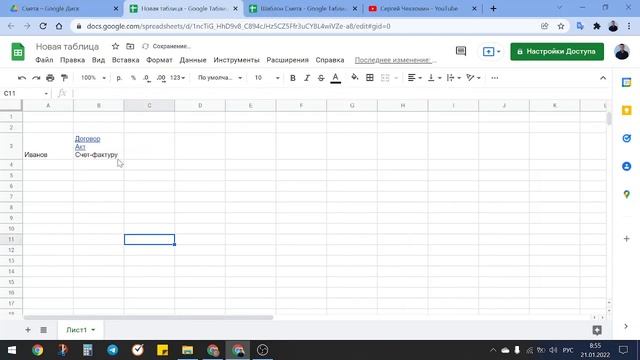Open text rotation dropdown
The image size is (640, 360).
coord(473,78)
